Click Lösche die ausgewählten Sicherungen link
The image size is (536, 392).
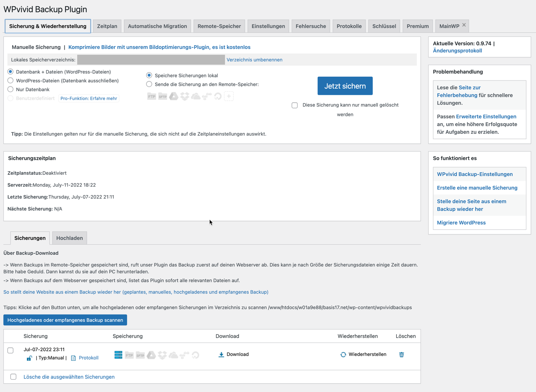click(69, 377)
